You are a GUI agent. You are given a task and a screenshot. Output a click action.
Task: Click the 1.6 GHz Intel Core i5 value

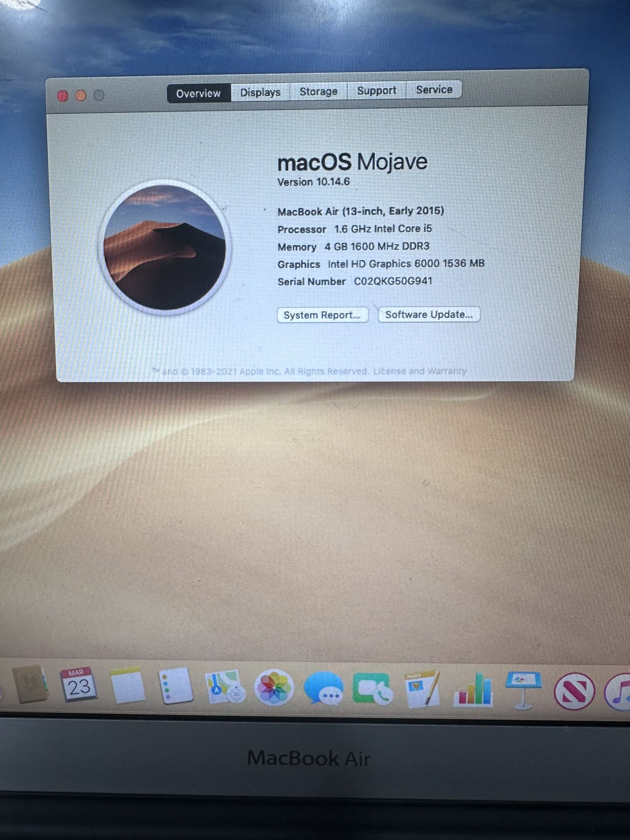(x=383, y=229)
